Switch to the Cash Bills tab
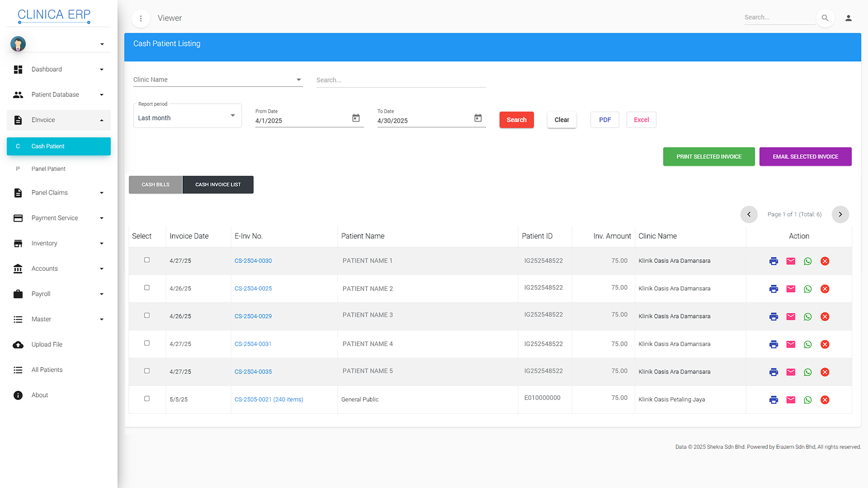 pos(155,185)
